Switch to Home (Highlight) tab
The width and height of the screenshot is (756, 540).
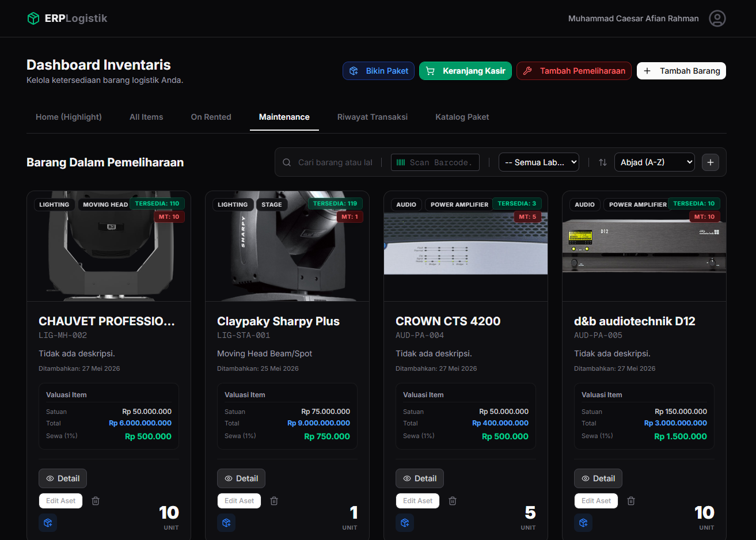click(69, 117)
